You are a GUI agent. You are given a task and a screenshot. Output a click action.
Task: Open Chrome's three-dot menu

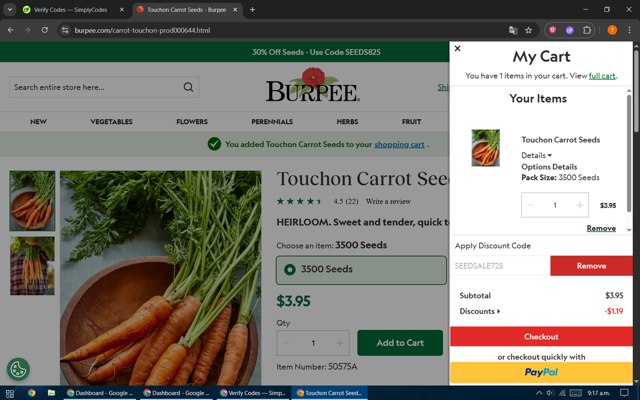coord(629,30)
